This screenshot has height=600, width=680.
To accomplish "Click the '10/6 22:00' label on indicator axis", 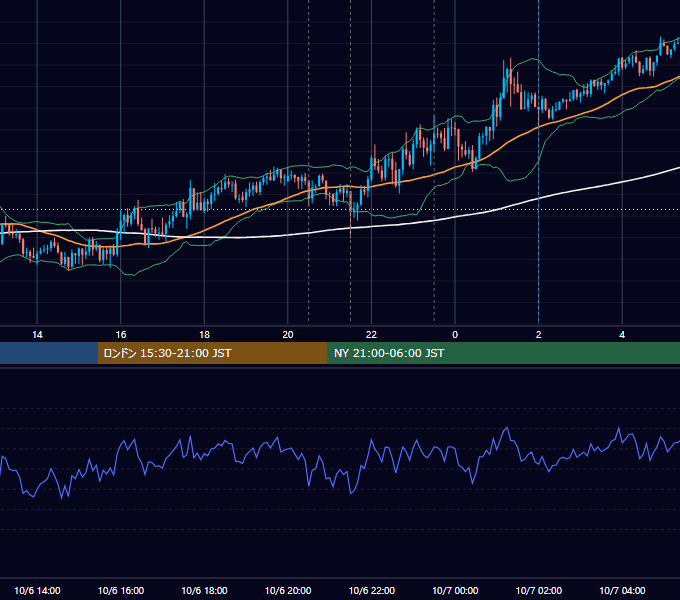I will click(x=372, y=590).
